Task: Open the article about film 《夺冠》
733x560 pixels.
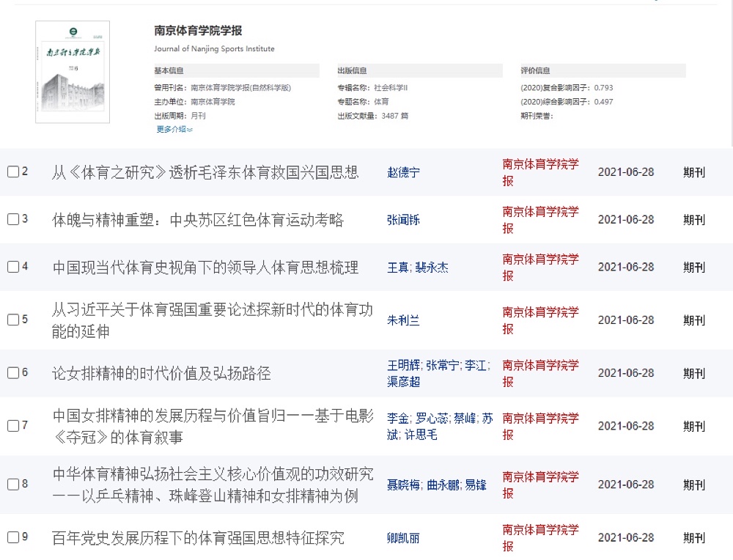Action: 213,426
